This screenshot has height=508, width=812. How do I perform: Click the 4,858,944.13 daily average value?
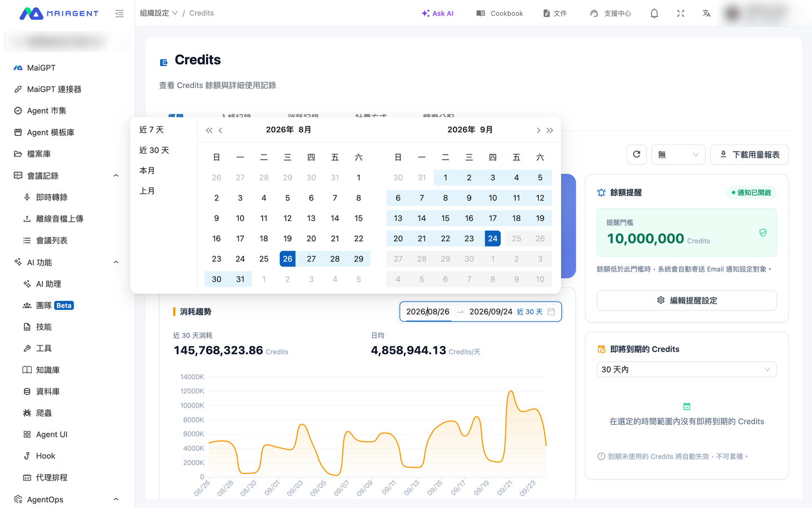[408, 351]
